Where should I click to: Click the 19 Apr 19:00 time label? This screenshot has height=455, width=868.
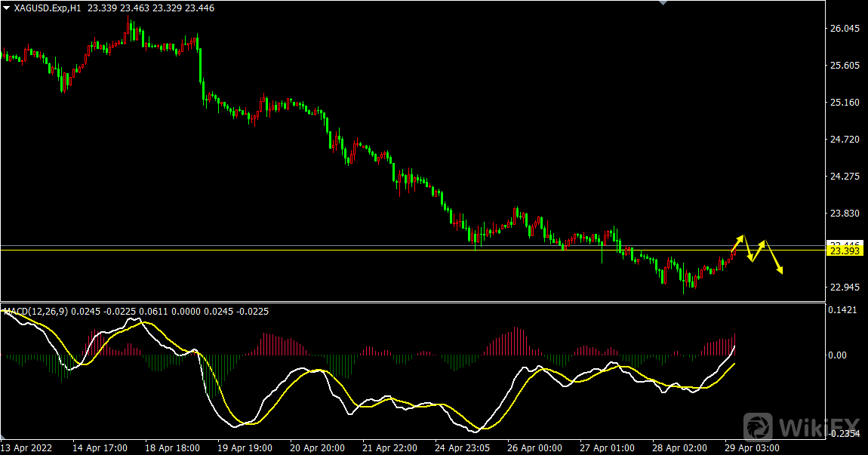coord(245,447)
